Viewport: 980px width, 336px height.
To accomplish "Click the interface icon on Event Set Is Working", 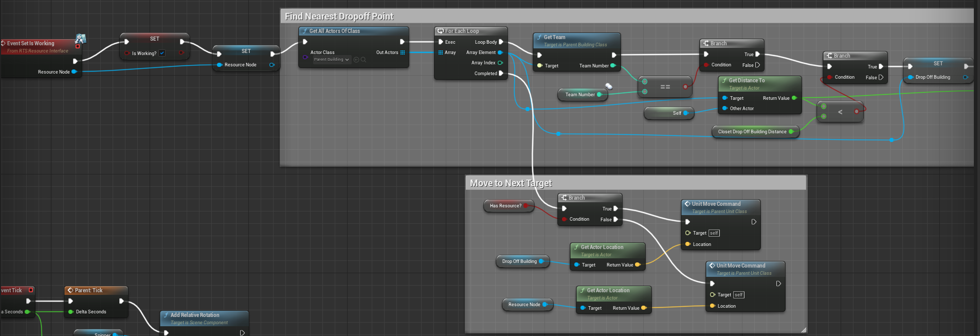I will [x=80, y=39].
